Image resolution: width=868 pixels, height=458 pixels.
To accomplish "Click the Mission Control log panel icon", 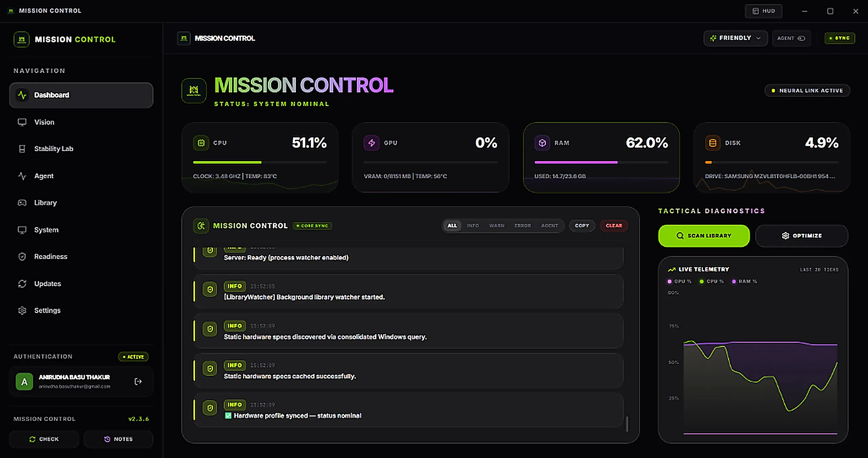I will click(x=201, y=226).
